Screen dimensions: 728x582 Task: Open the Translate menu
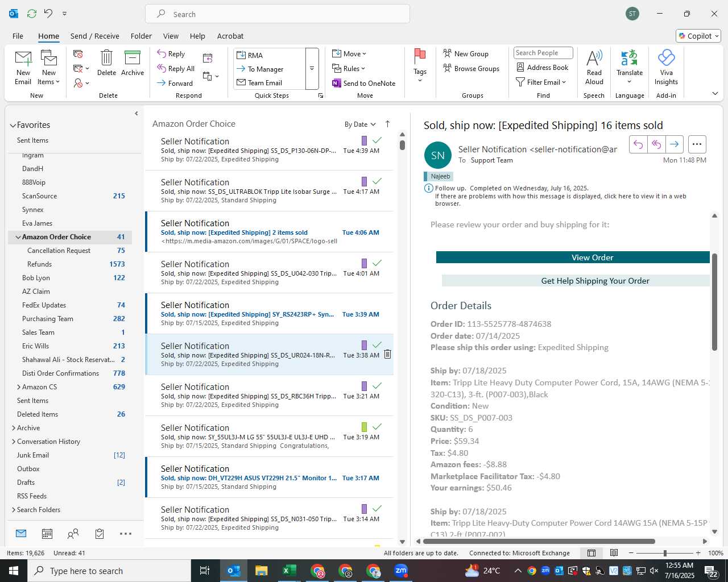pyautogui.click(x=630, y=67)
